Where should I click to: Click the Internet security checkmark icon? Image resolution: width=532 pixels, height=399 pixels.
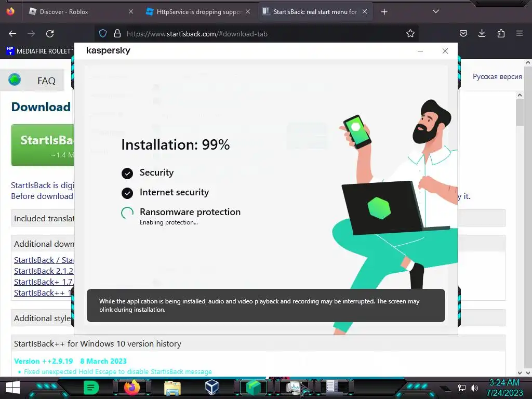127,193
